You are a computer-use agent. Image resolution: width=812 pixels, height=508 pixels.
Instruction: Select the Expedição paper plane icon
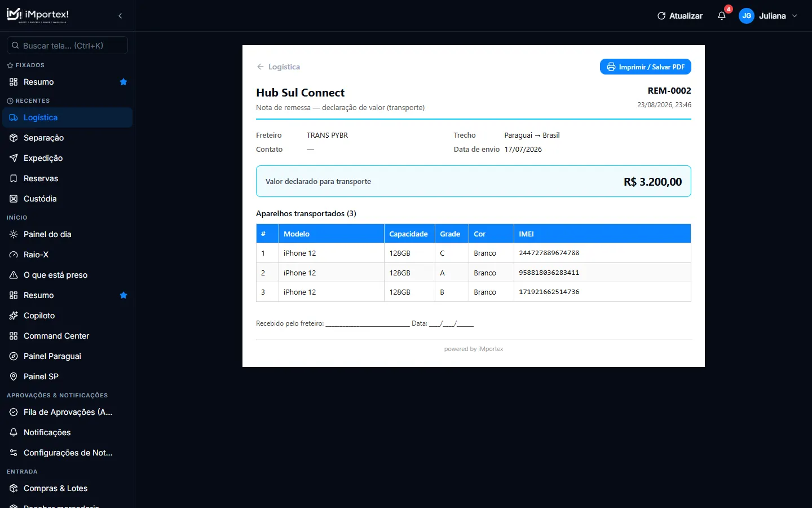(14, 158)
